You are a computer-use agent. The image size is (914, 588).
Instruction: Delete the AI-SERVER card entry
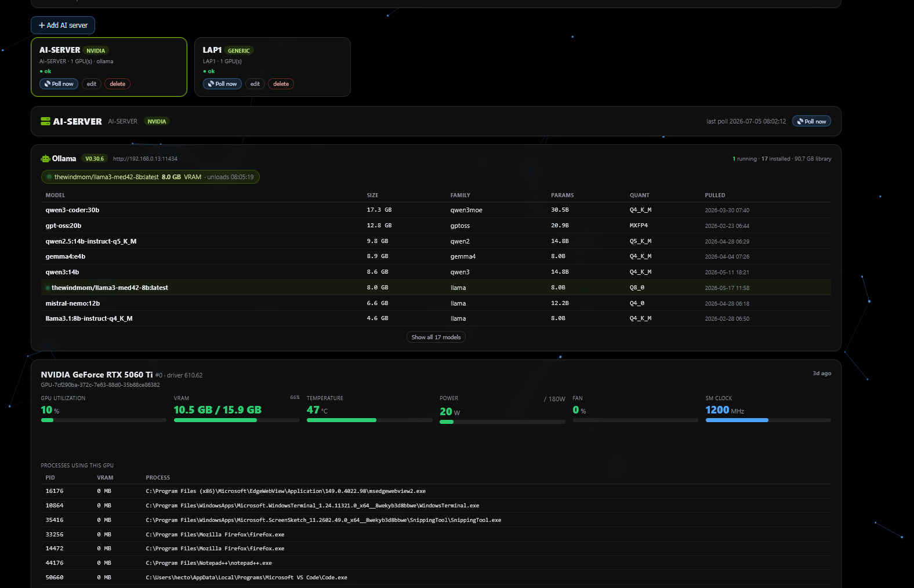click(118, 84)
